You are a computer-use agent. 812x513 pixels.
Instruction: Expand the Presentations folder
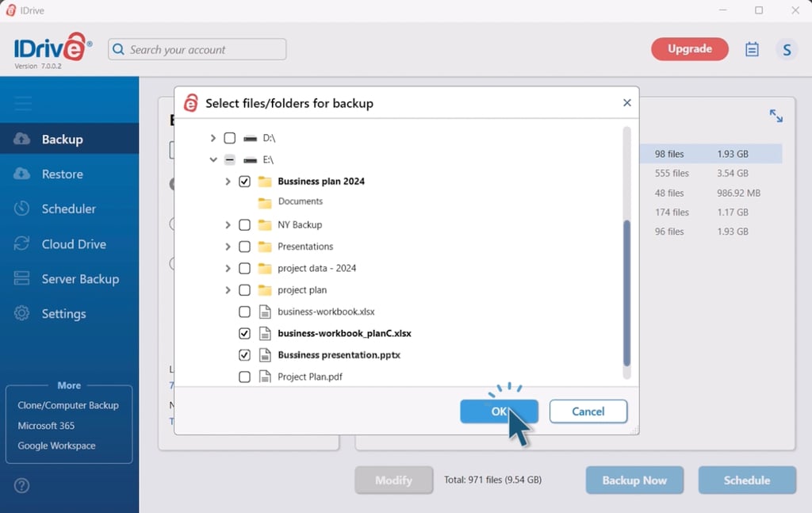(227, 246)
